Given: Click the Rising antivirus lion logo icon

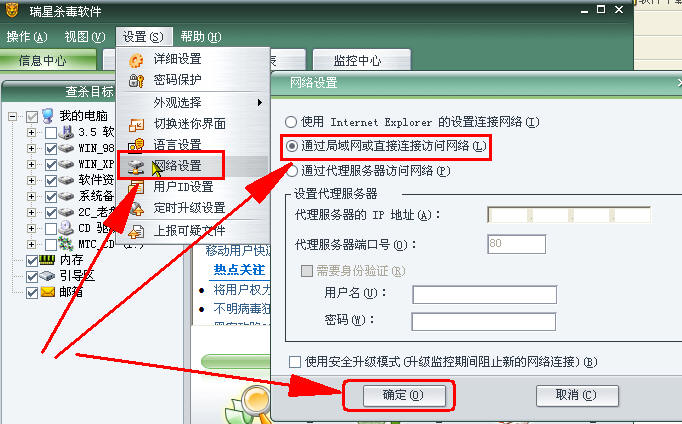Looking at the screenshot, I should point(12,9).
